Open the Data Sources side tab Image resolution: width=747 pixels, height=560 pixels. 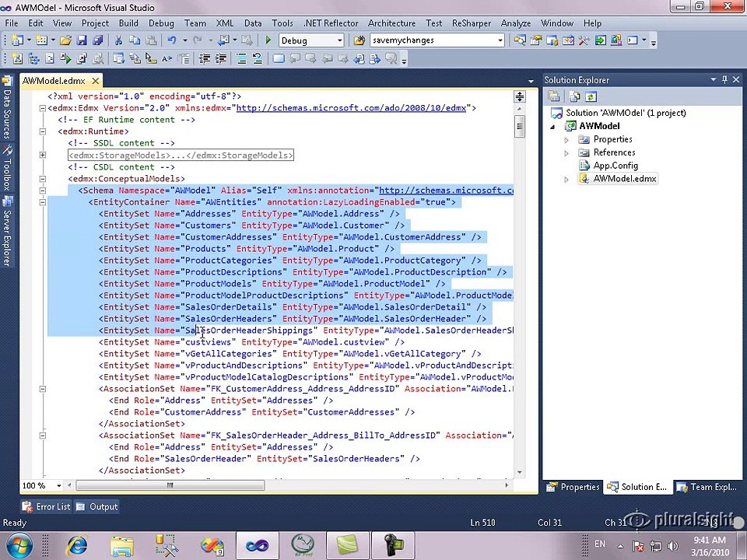7,109
